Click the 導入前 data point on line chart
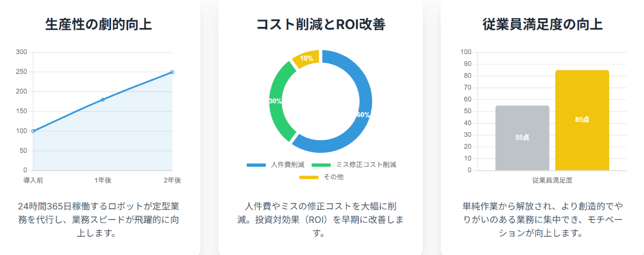Viewport: 644px width, 255px height. coord(33,131)
